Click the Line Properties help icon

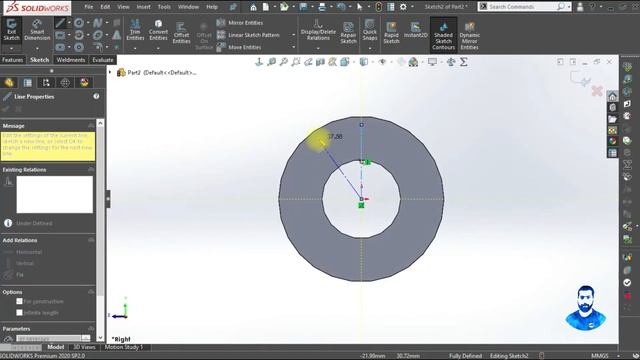click(x=96, y=96)
